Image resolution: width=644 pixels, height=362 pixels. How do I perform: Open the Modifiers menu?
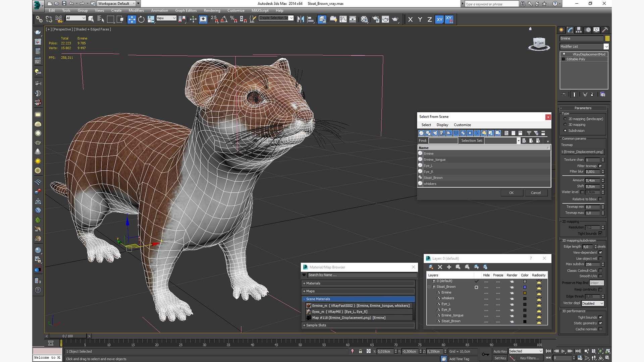tap(136, 10)
